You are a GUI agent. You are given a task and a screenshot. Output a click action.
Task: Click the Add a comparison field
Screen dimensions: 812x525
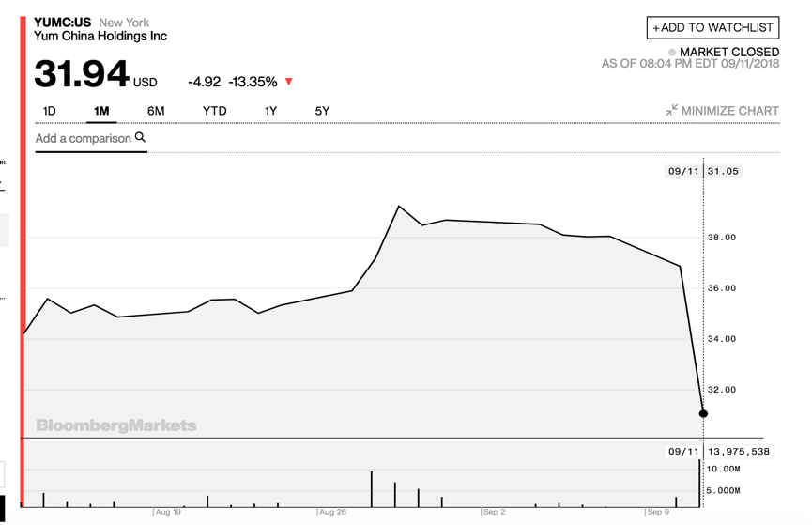(91, 138)
